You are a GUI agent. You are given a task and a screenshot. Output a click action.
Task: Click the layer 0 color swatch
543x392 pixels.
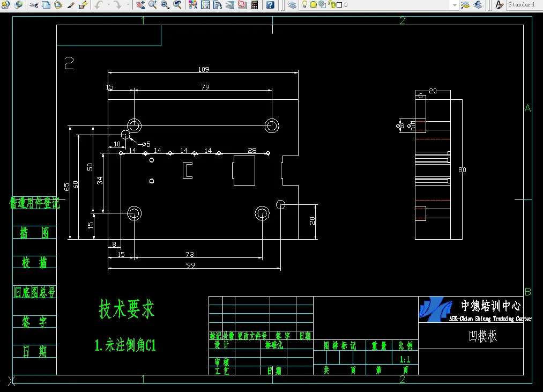(339, 5)
